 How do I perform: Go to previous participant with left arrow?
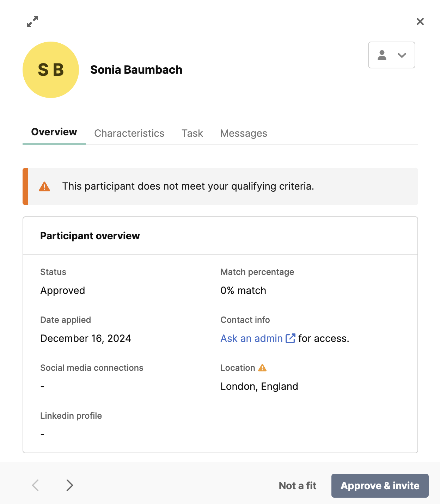click(x=35, y=485)
